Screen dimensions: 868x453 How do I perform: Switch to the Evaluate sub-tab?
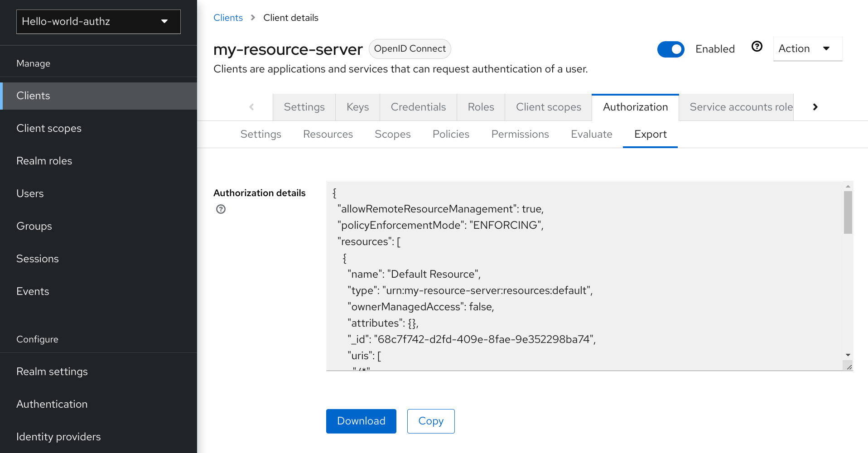point(591,134)
